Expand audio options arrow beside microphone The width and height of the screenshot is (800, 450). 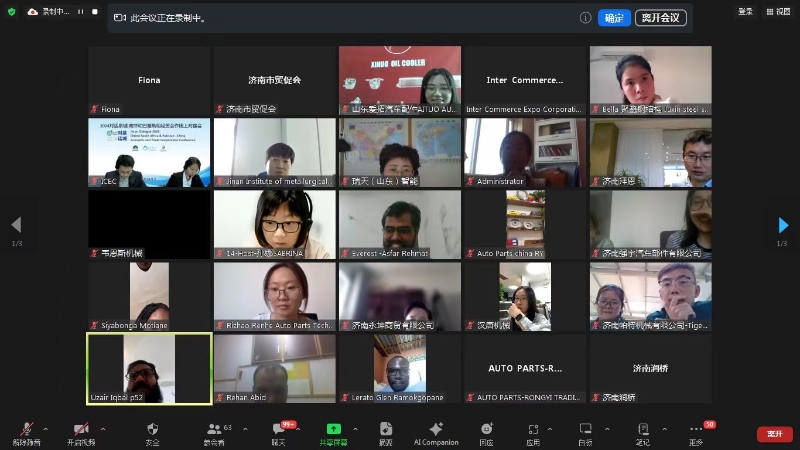(45, 429)
